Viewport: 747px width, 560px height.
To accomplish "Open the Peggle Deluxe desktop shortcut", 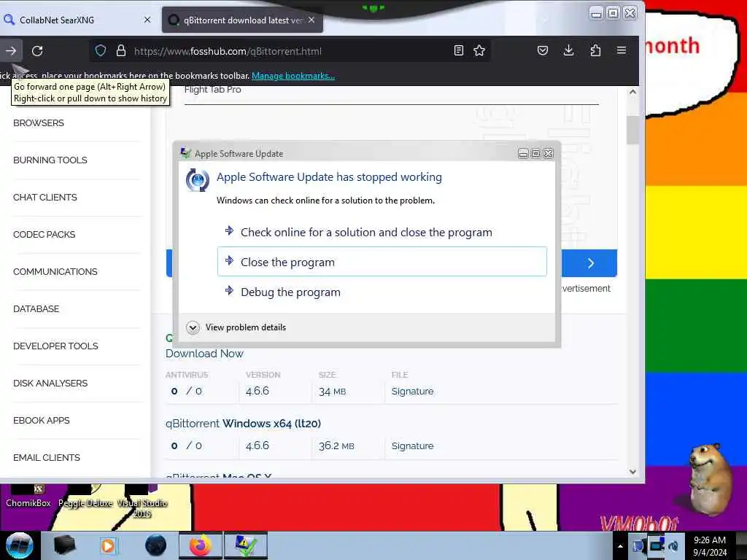I will click(x=85, y=497).
